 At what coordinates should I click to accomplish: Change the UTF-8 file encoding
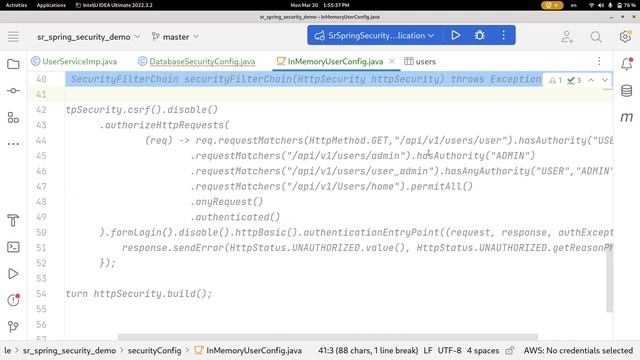449,351
